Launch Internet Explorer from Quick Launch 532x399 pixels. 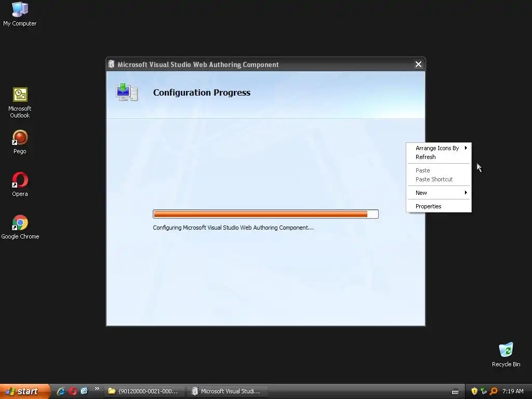point(61,391)
